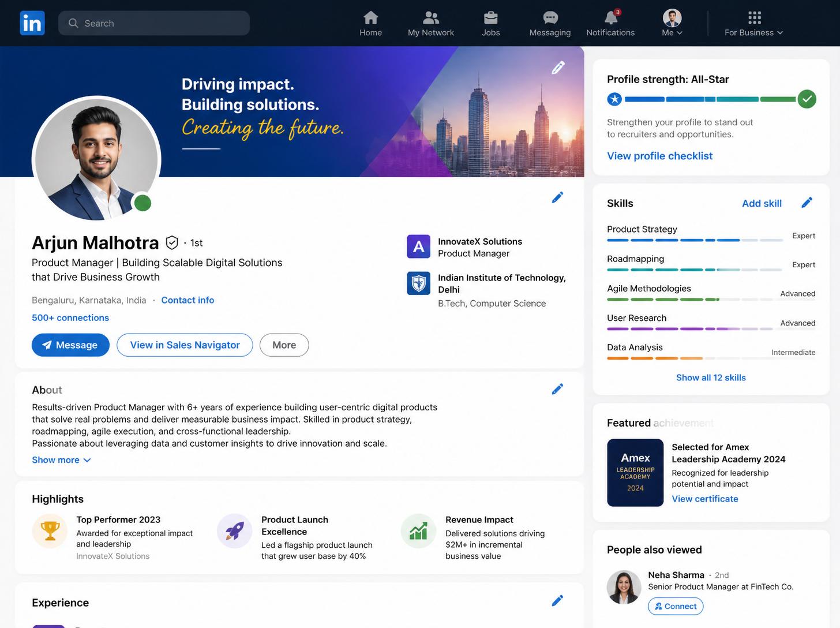Open the Contact info link

pyautogui.click(x=187, y=300)
